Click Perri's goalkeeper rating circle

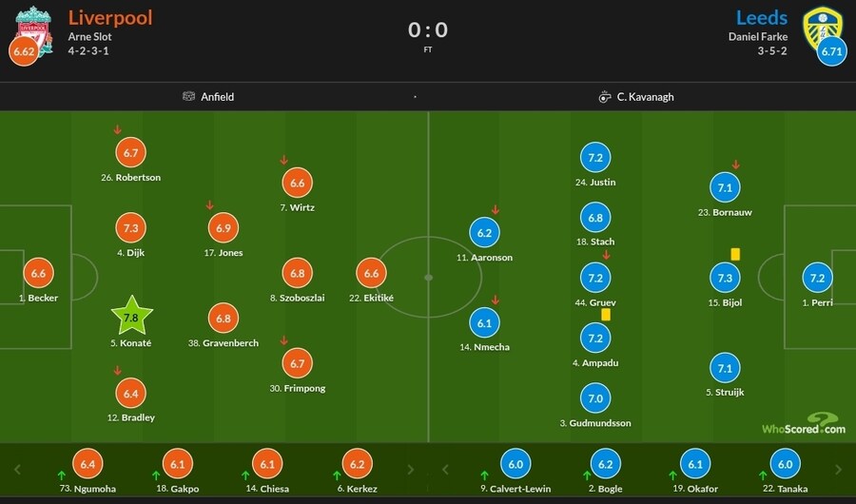tap(816, 278)
